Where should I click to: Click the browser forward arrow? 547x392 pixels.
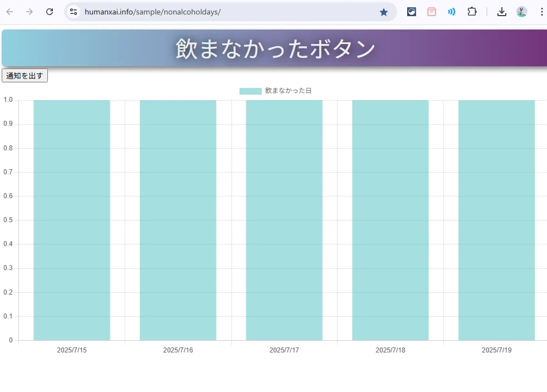pos(30,12)
